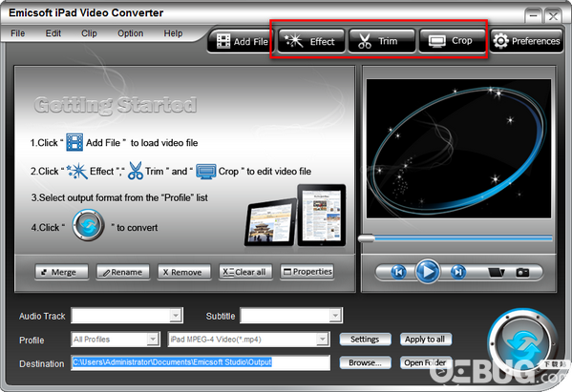This screenshot has width=572, height=392.
Task: Click the Properties button
Action: coord(307,272)
